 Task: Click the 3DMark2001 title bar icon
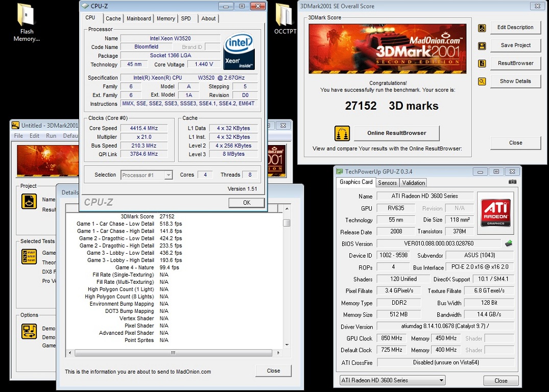coord(15,125)
